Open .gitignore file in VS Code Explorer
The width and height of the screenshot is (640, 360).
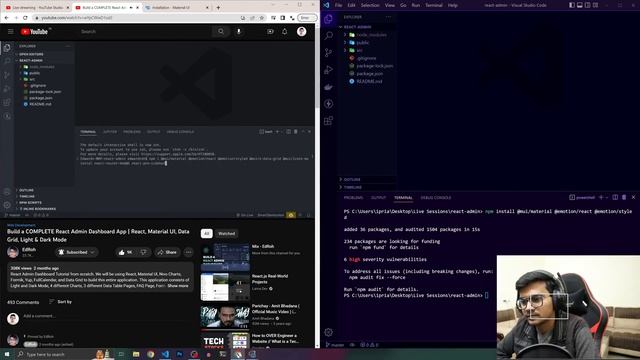coord(367,58)
